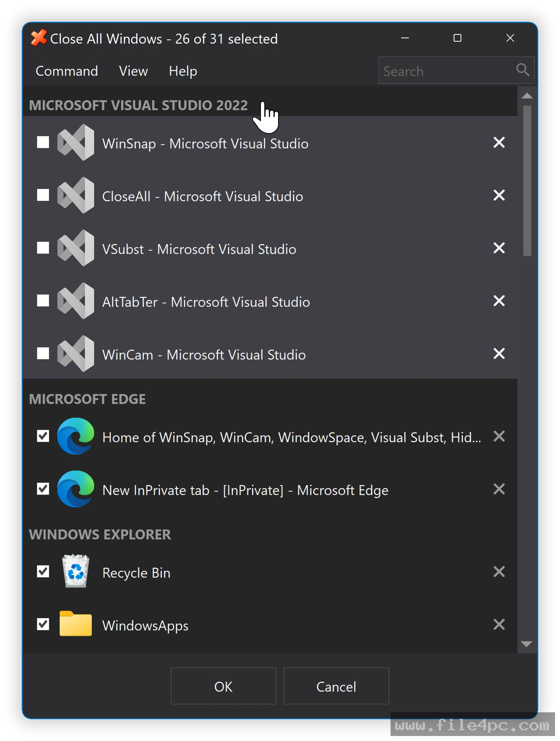Screen dimensions: 560x741
Task: Close the WinCam Visual Studio window with X
Action: (x=499, y=353)
